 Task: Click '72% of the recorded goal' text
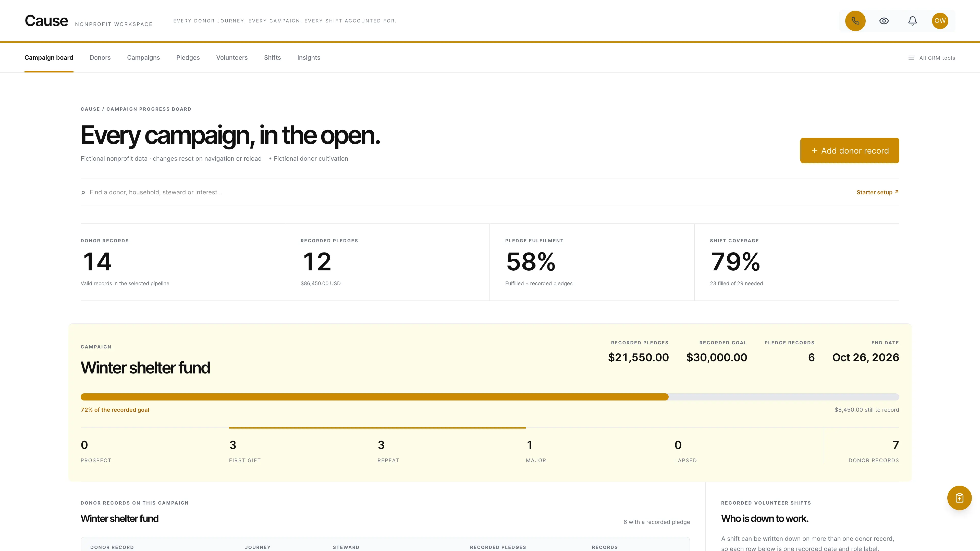coord(115,410)
